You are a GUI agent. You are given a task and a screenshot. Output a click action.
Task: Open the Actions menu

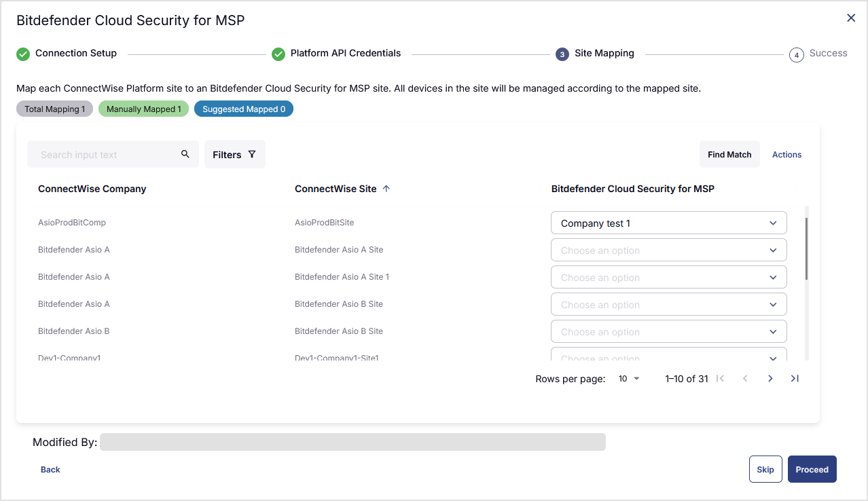click(x=786, y=154)
